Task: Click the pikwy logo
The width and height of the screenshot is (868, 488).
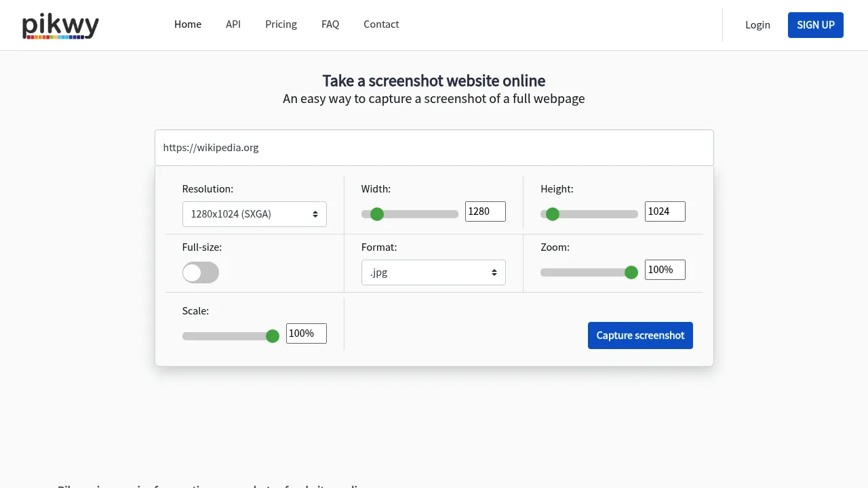Action: (60, 25)
